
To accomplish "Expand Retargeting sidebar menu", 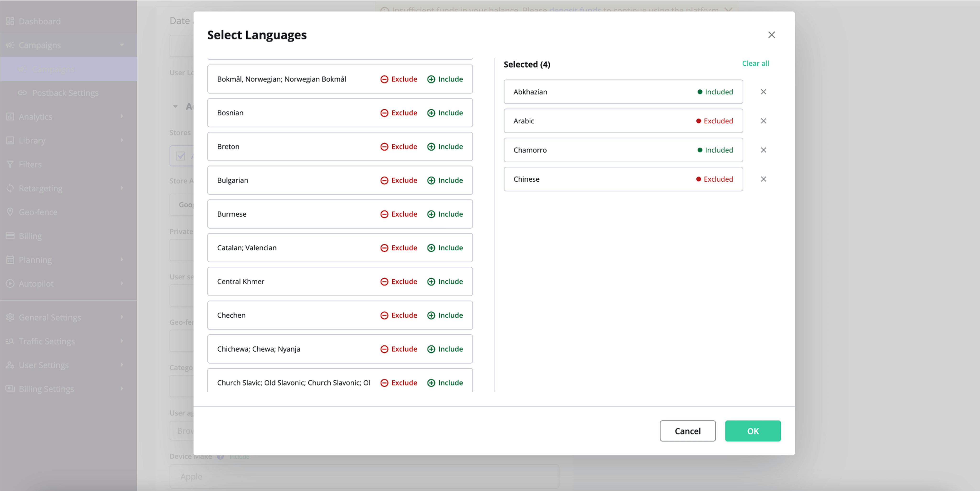I will pyautogui.click(x=68, y=188).
